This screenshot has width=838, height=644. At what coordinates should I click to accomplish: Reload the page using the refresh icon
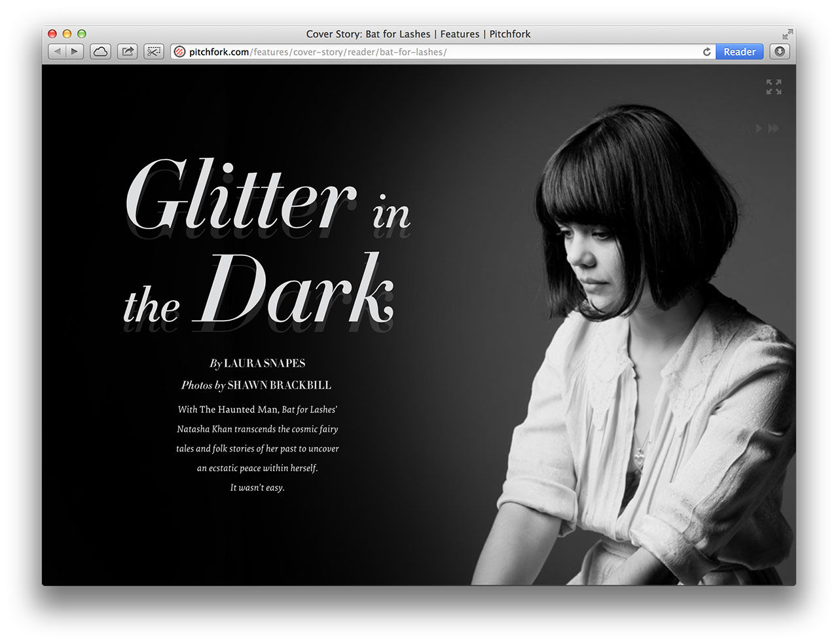tap(706, 52)
